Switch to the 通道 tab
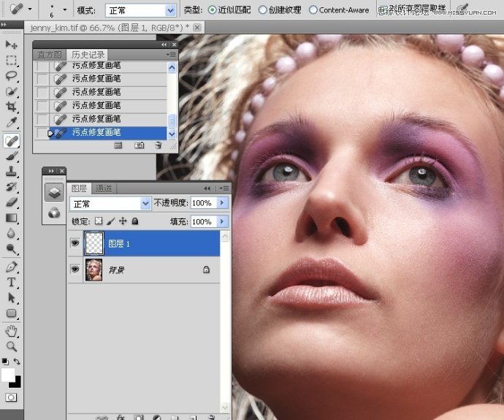Viewport: 504px width, 420px height. click(x=104, y=188)
